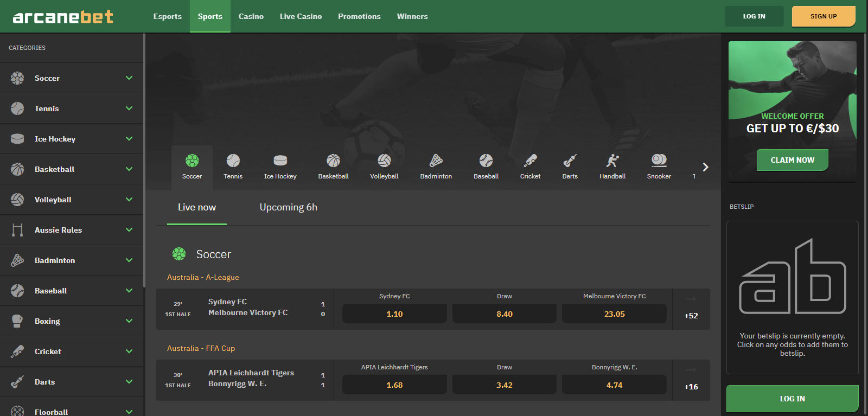Click the Soccer ball icon in sidebar
The width and height of the screenshot is (868, 416).
click(17, 78)
